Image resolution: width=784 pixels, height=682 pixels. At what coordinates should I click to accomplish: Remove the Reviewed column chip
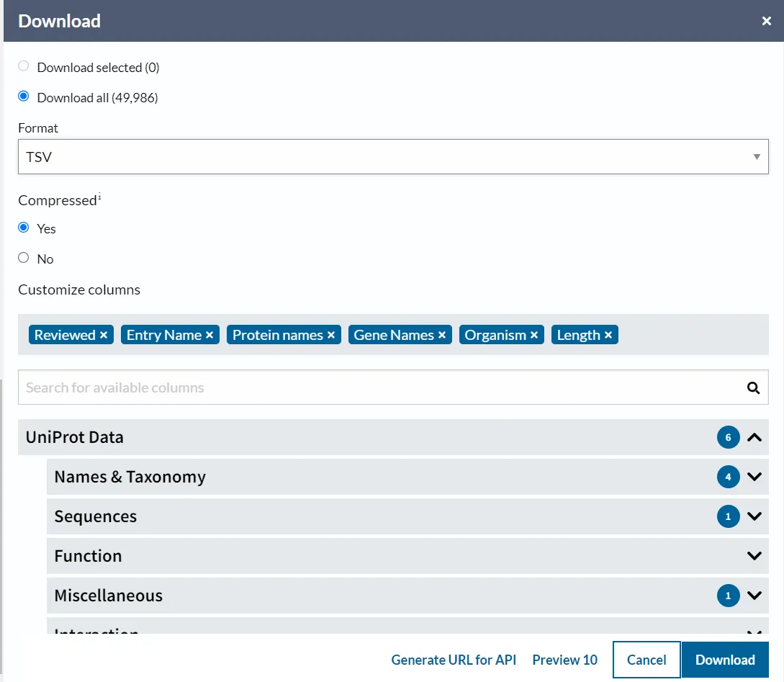point(104,336)
